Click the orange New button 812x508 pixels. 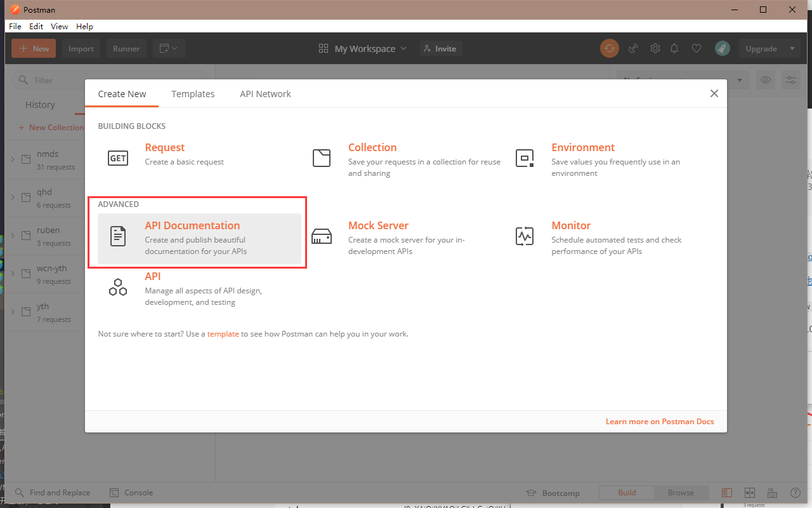[34, 48]
